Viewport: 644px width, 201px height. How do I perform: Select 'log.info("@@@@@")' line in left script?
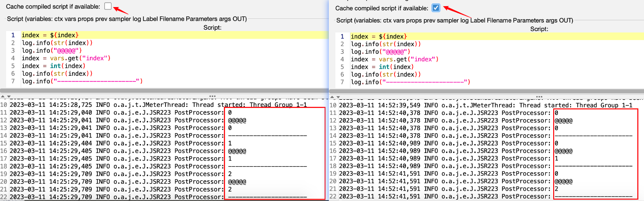tap(52, 51)
